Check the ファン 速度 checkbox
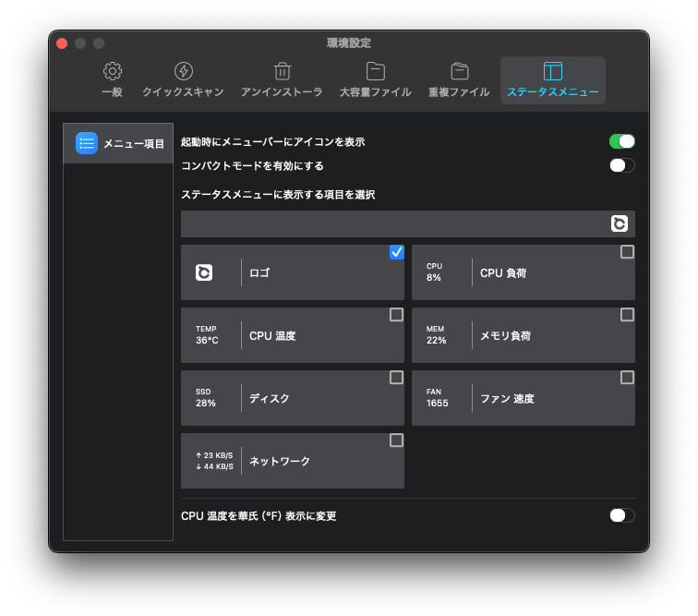This screenshot has height=616, width=698. (627, 378)
